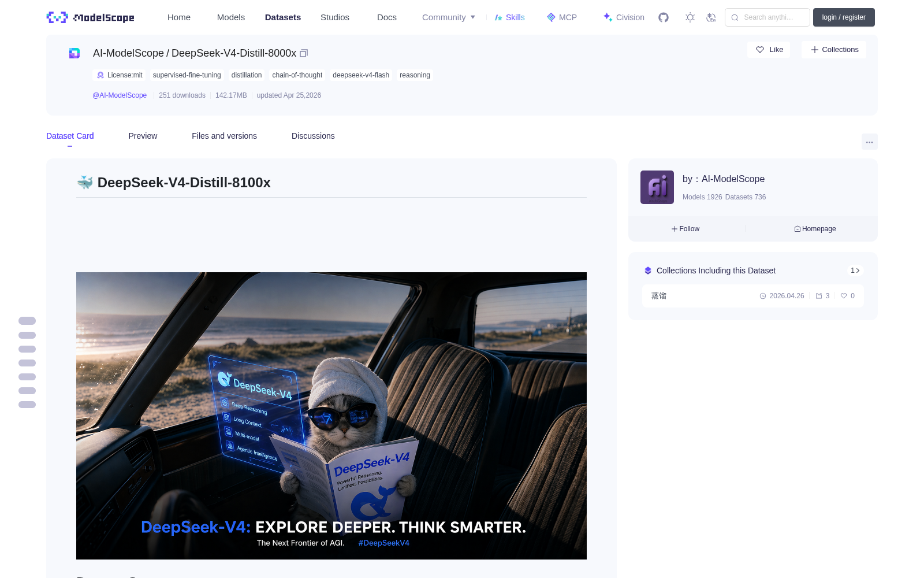This screenshot has width=924, height=578.
Task: Open the Discussions tab
Action: 313,136
